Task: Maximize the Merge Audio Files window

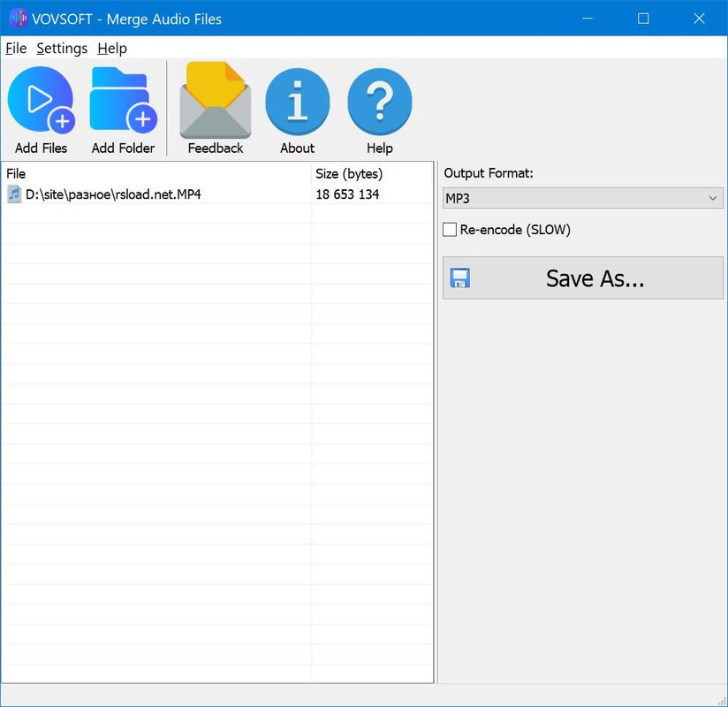Action: [643, 19]
